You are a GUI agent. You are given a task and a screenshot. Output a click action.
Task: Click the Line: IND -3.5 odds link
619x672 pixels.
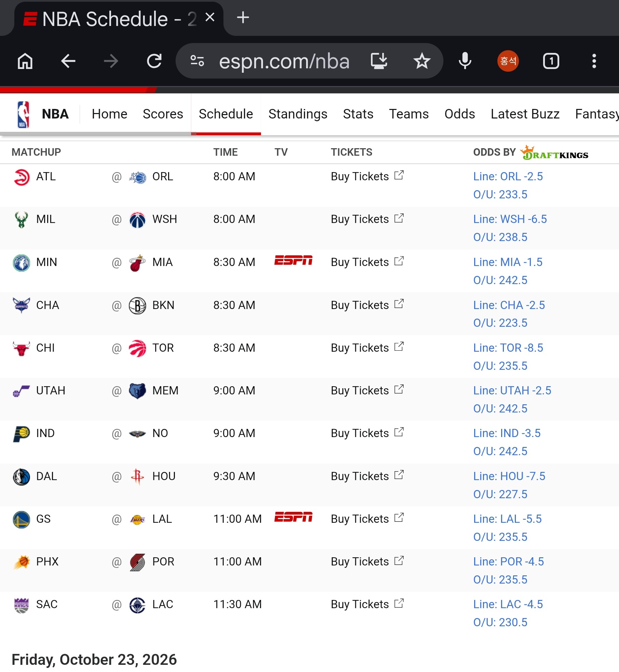507,433
